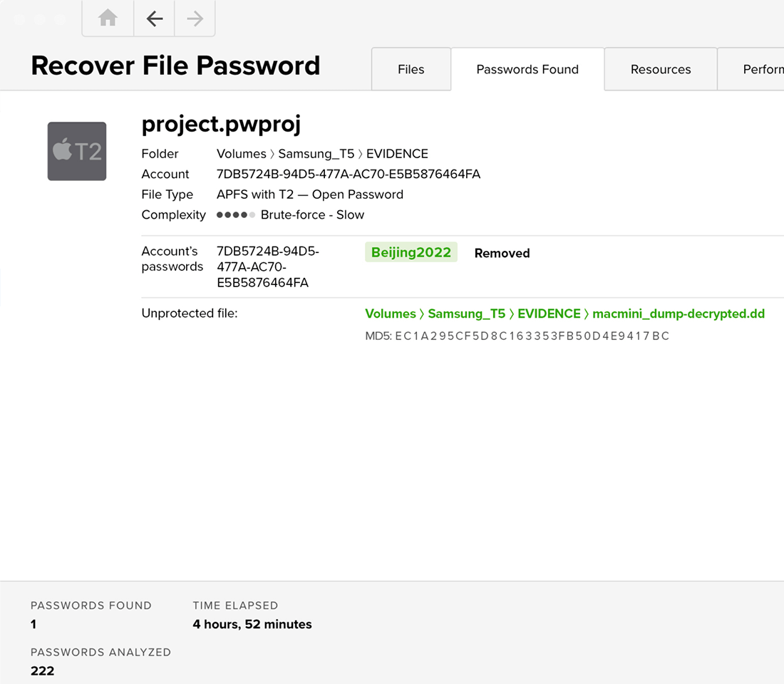Image resolution: width=784 pixels, height=684 pixels.
Task: Click EVIDENCE in the Folder row
Action: (397, 154)
